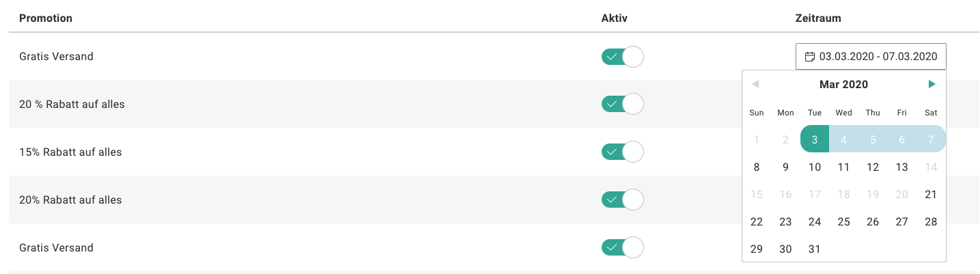Click the next month arrow in calendar

932,84
